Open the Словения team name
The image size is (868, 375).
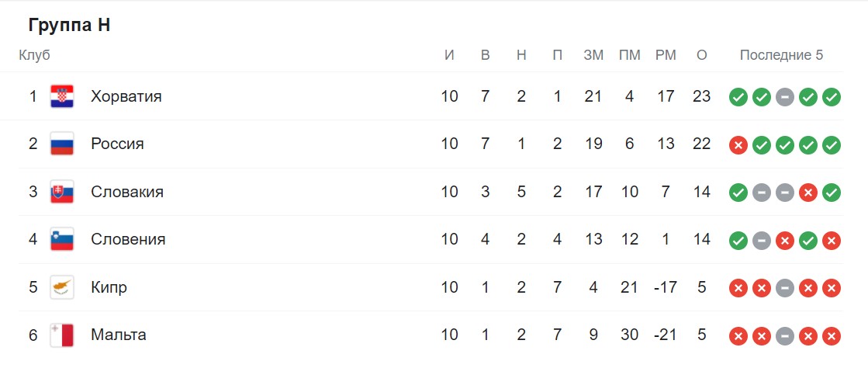[128, 239]
